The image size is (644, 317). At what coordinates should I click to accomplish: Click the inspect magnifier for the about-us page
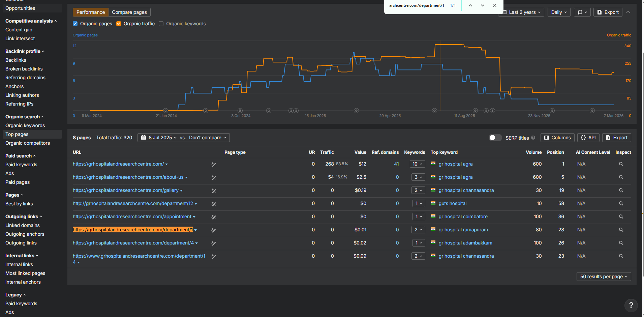[x=621, y=177]
